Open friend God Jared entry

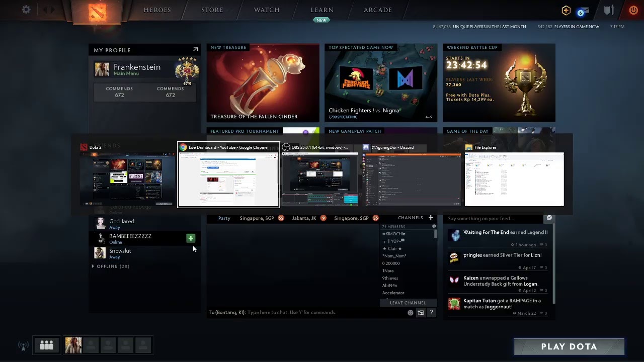point(145,224)
